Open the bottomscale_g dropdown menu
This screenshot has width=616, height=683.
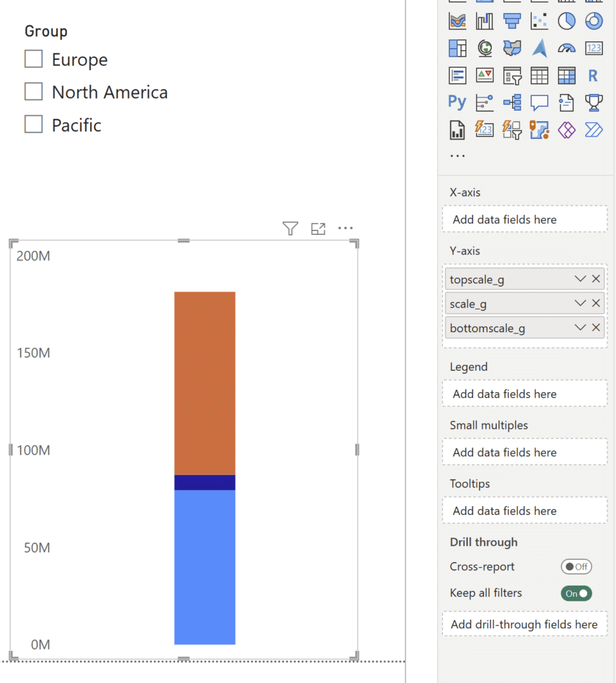click(x=579, y=327)
